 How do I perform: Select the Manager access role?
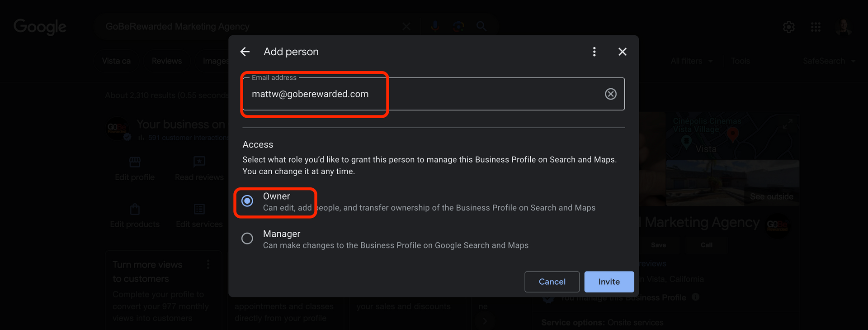click(247, 238)
